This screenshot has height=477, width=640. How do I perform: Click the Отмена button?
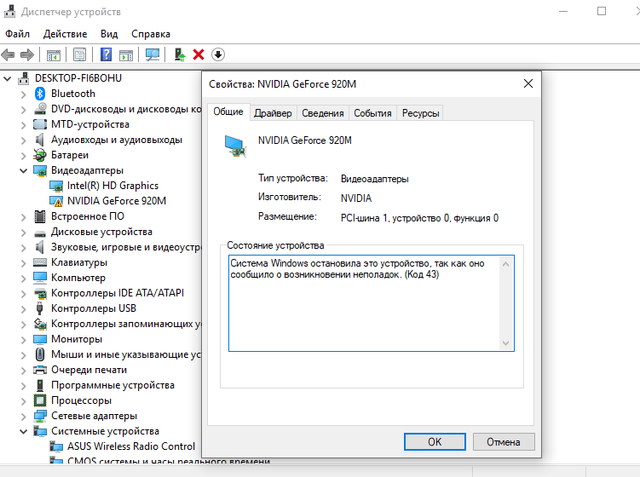click(503, 442)
